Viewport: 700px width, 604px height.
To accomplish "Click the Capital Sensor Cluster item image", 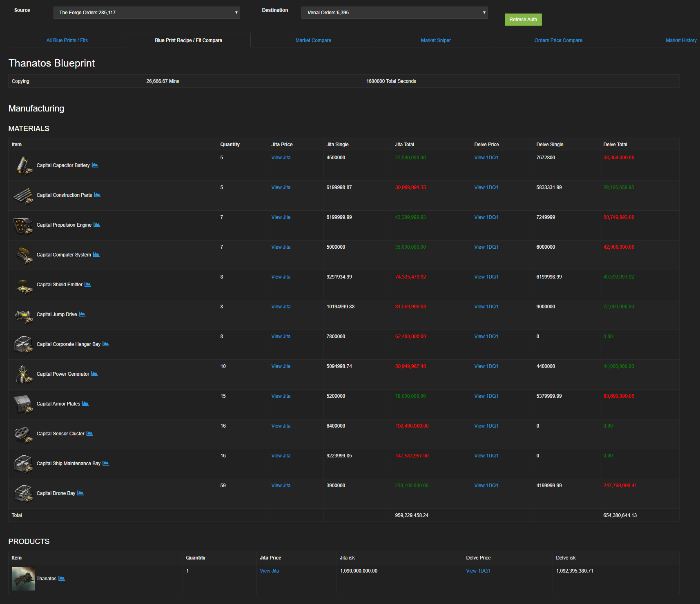I will pyautogui.click(x=24, y=434).
